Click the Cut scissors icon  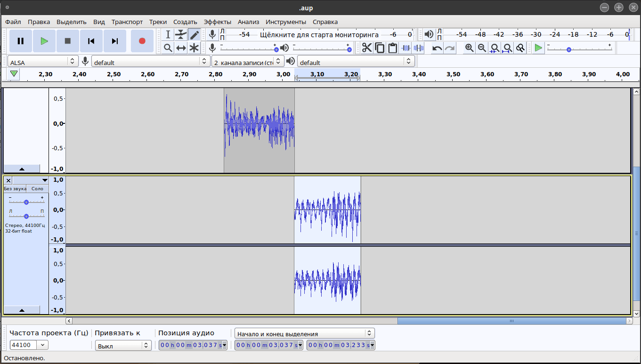click(366, 48)
